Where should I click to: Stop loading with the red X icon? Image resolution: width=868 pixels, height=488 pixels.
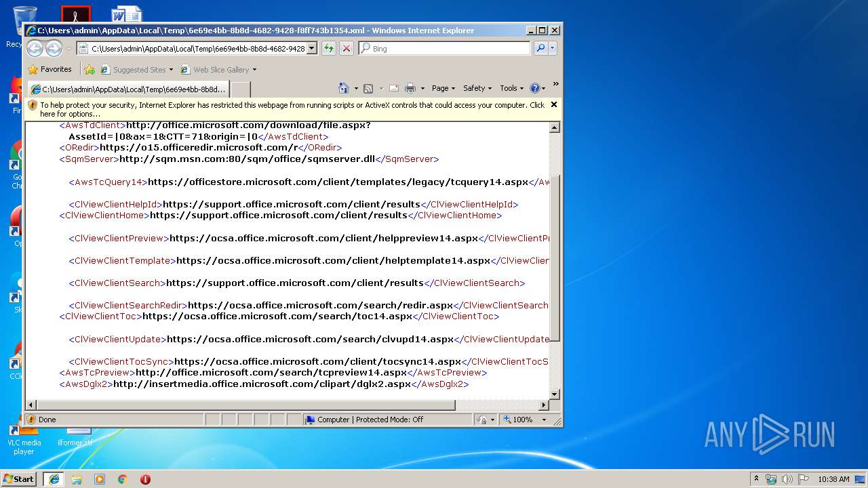pyautogui.click(x=347, y=48)
